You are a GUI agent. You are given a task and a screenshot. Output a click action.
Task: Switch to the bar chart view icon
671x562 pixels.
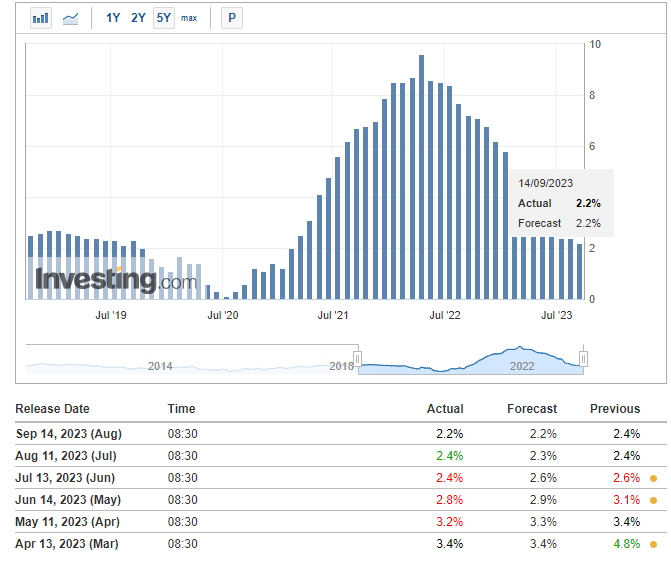coord(41,18)
